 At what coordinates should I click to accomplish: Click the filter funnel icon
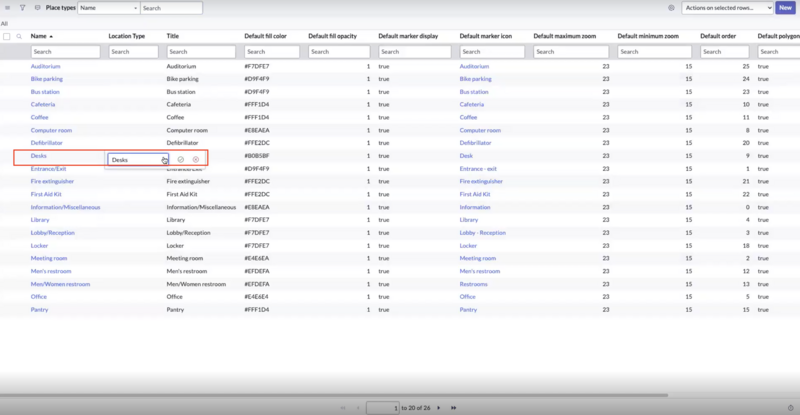(22, 8)
